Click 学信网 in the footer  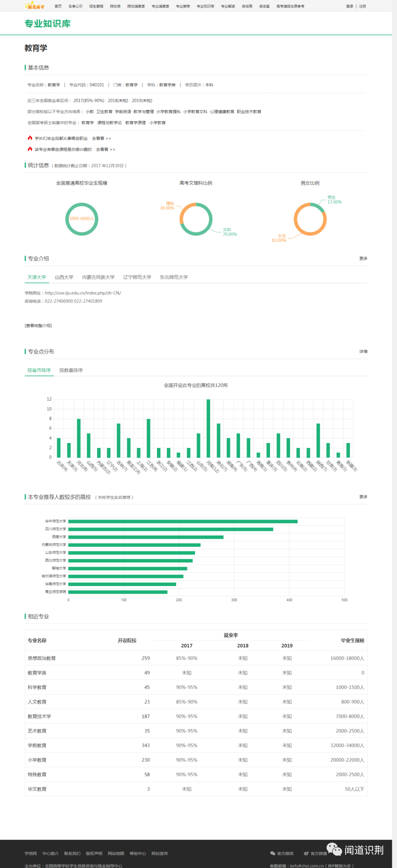[31, 853]
